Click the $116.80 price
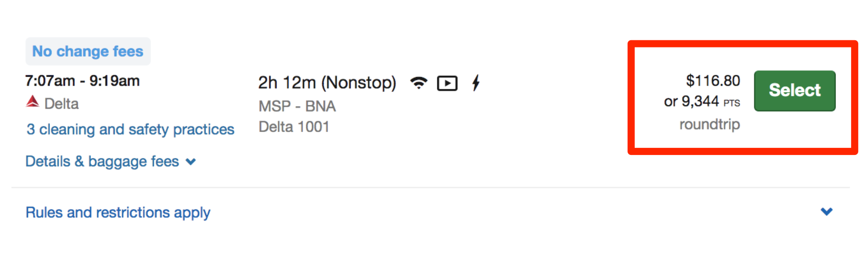868x264 pixels. pyautogui.click(x=713, y=81)
